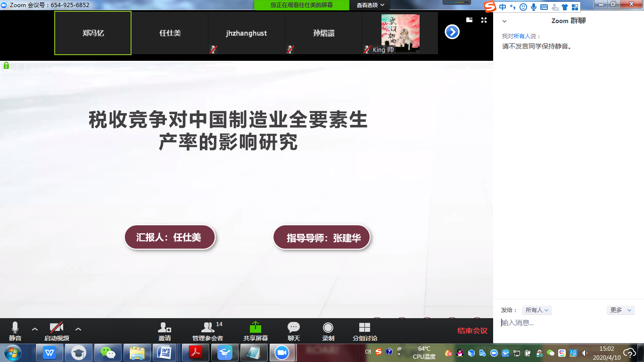Expand video options arrow beside camera
Viewport: 644px width, 362px height.
[78, 329]
